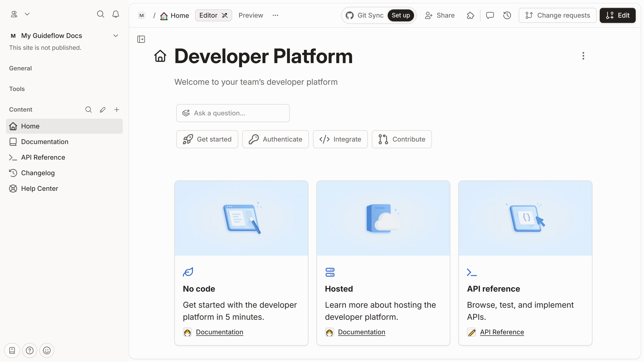Open Changelog in the sidebar
The width and height of the screenshot is (644, 362).
pos(64,173)
